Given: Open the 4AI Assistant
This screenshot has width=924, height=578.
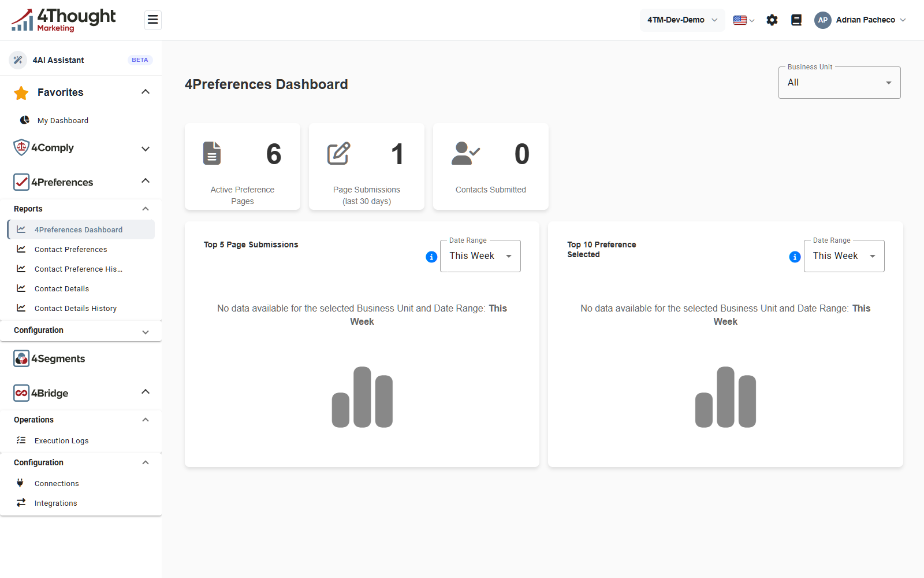Looking at the screenshot, I should [x=81, y=60].
